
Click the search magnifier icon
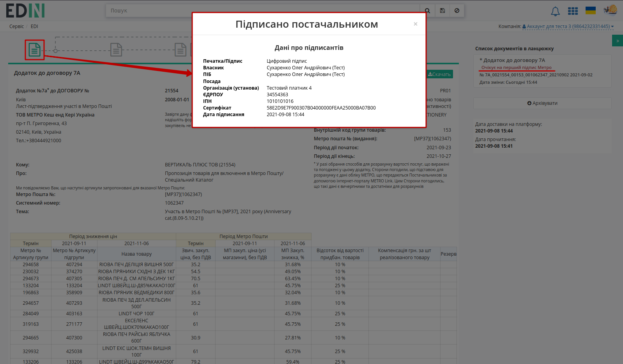[427, 11]
